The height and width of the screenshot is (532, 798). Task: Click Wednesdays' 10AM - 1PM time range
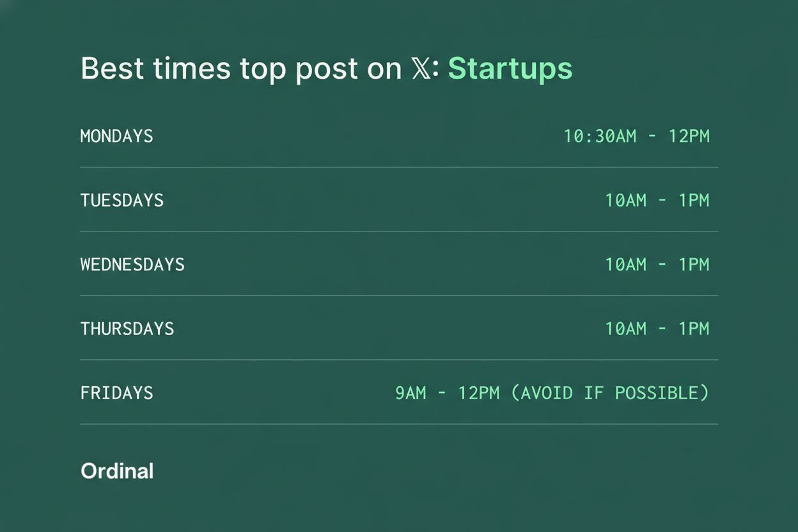657,264
